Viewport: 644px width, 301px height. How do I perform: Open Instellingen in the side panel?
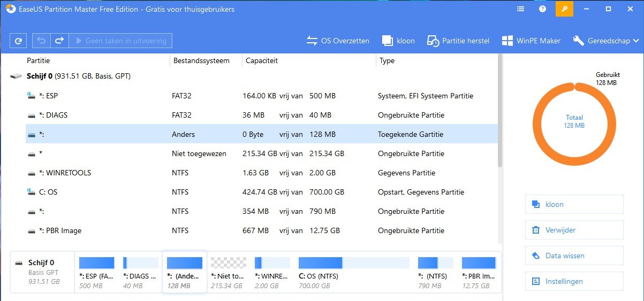coord(574,281)
